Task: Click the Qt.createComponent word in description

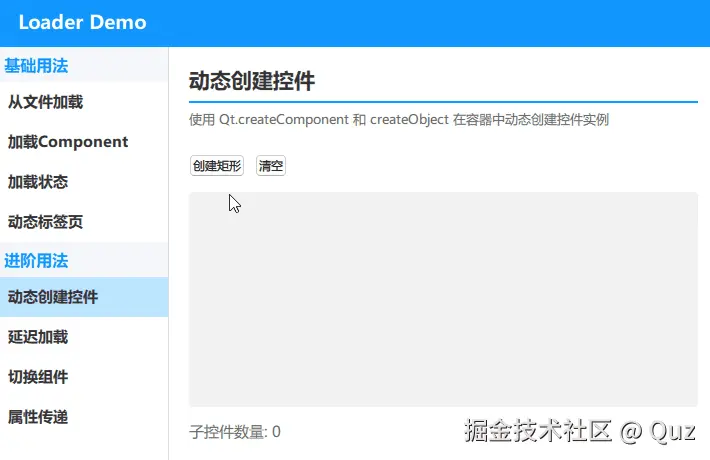Action: click(x=284, y=120)
